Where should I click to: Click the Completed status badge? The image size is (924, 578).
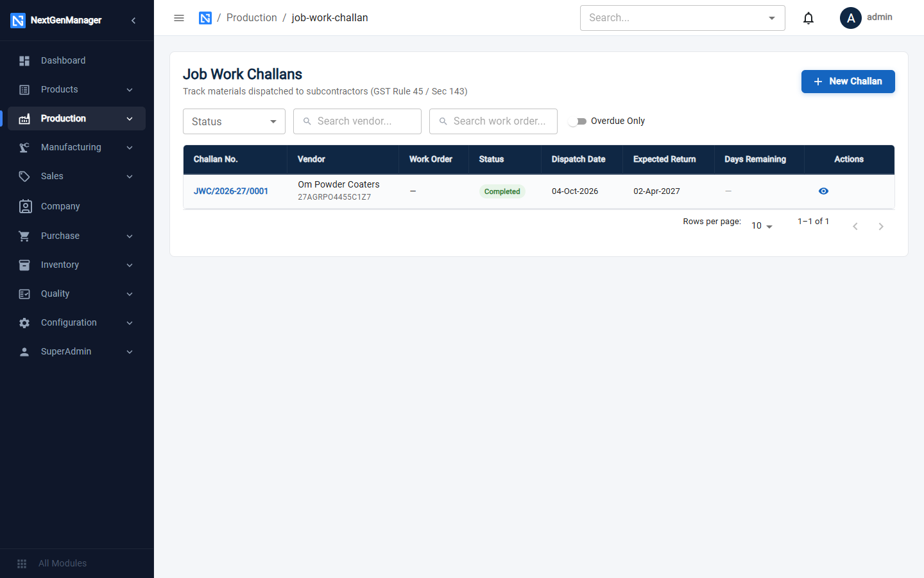click(x=502, y=191)
